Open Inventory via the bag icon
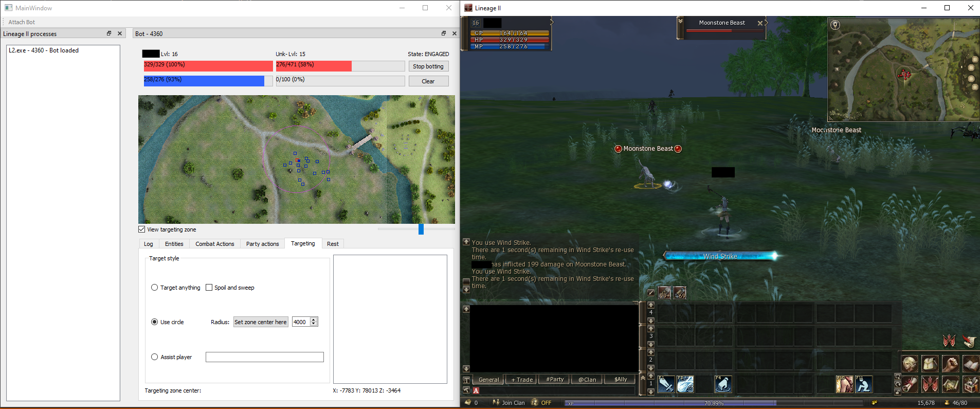980x409 pixels. (930, 364)
